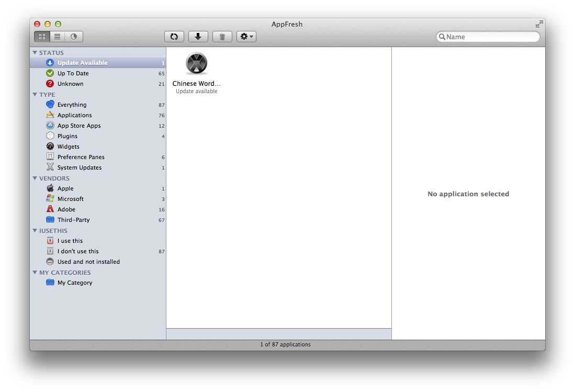Collapse the MY CATEGORIES section
The width and height of the screenshot is (575, 392).
[x=35, y=273]
